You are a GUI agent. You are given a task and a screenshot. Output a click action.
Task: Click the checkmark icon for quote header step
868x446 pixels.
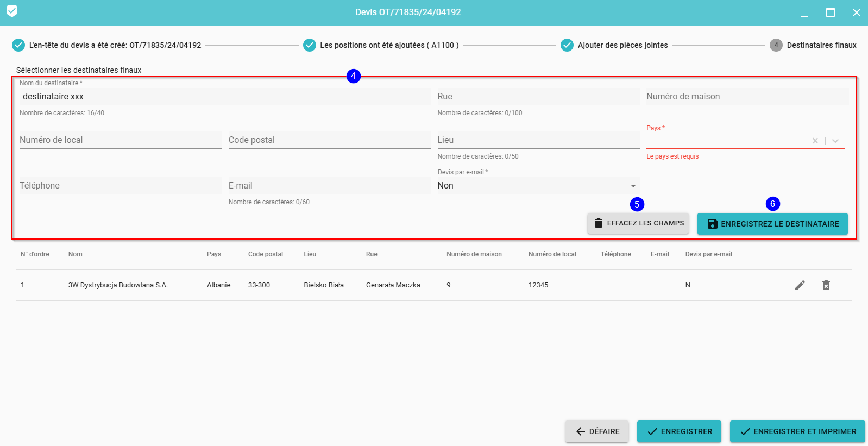click(18, 45)
